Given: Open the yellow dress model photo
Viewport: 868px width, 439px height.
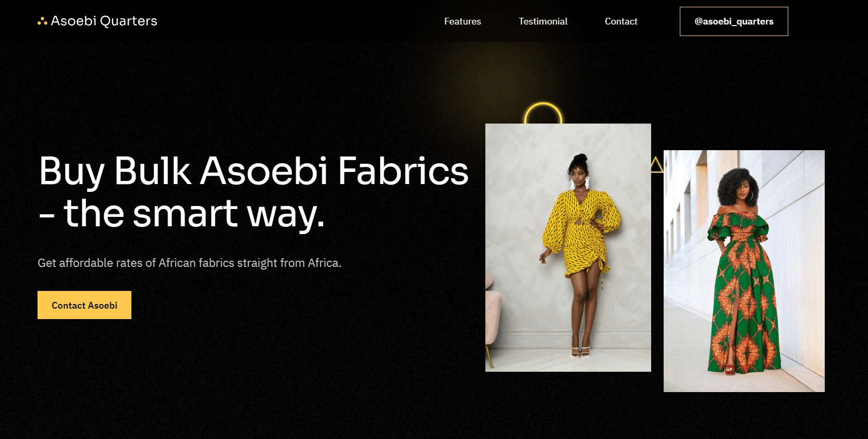Looking at the screenshot, I should 568,248.
